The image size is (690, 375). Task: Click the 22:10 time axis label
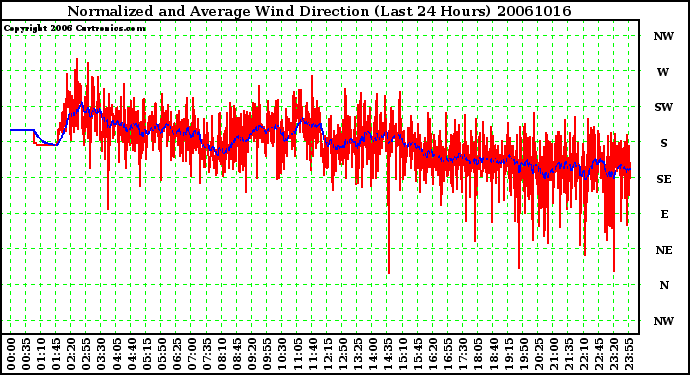tap(584, 354)
